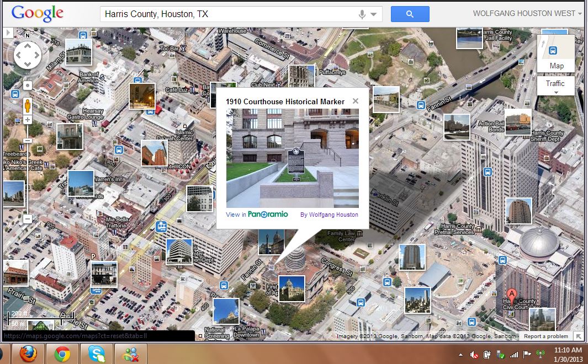Click the Google logo
Image resolution: width=588 pixels, height=364 pixels.
[37, 14]
